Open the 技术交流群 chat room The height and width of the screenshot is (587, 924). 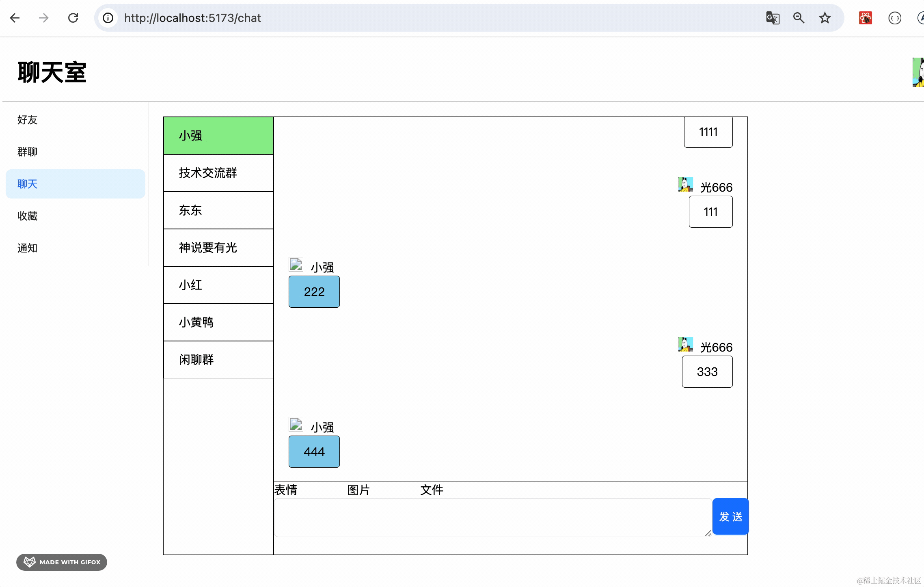(x=218, y=173)
